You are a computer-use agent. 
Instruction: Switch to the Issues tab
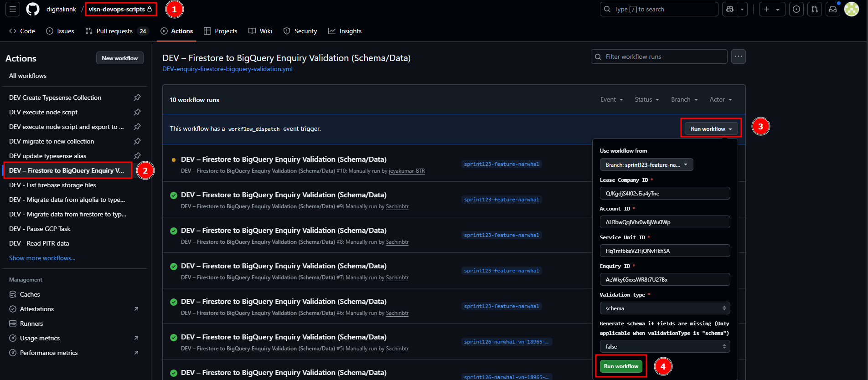click(60, 31)
